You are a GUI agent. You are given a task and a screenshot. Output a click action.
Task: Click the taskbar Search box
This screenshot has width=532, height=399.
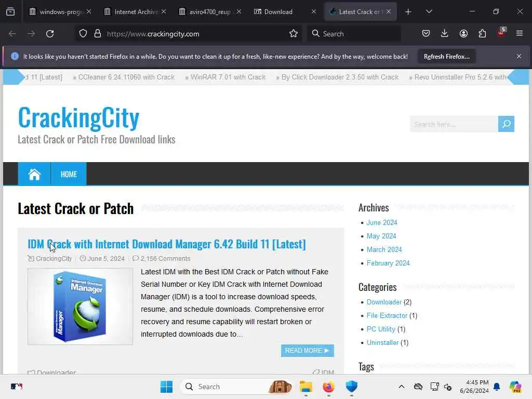coord(236,387)
